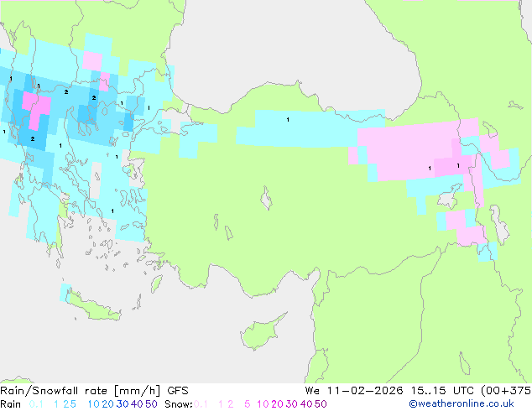The width and height of the screenshot is (532, 411).
Task: Pick the Rain 5 legend color value
Action: (x=73, y=404)
